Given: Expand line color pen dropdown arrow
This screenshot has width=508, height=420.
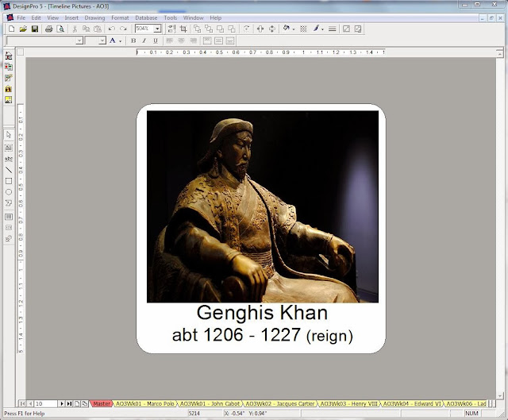Looking at the screenshot, I should pos(323,29).
